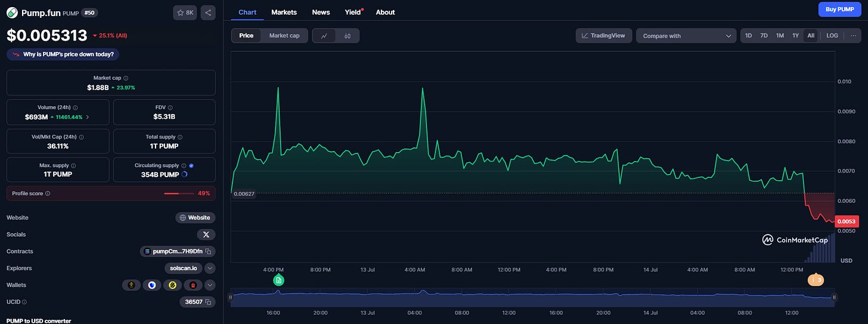Open the Chart tab
The width and height of the screenshot is (868, 324).
pyautogui.click(x=247, y=12)
